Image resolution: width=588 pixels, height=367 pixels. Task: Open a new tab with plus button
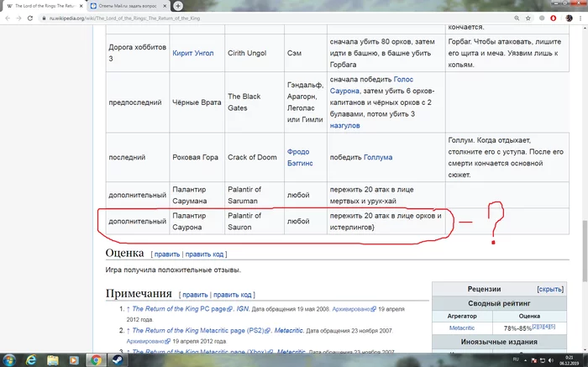[178, 6]
